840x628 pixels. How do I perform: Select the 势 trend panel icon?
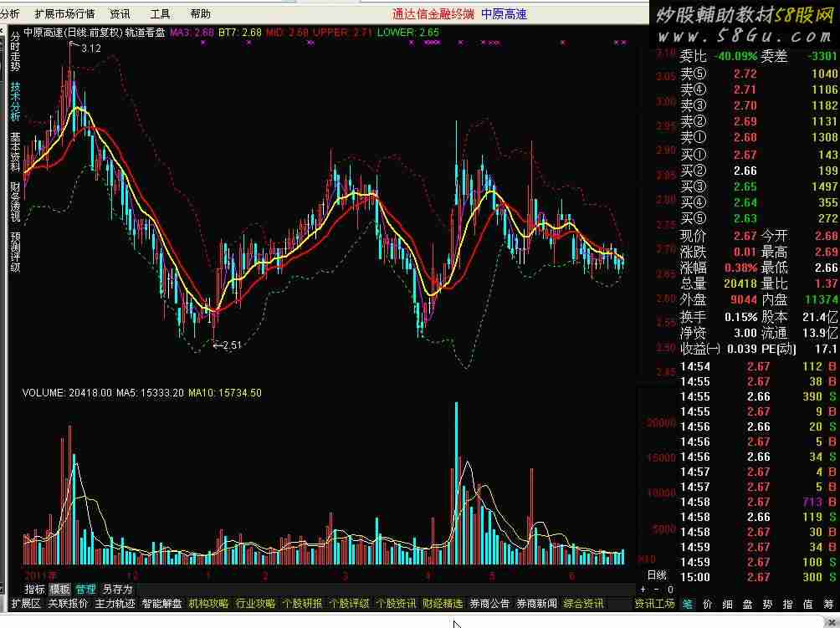[768, 604]
